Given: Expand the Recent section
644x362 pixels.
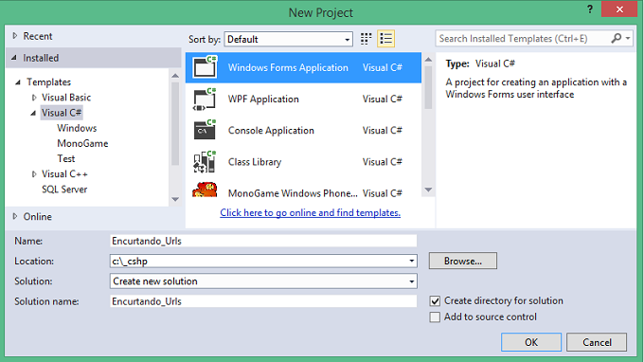Looking at the screenshot, I should [15, 36].
